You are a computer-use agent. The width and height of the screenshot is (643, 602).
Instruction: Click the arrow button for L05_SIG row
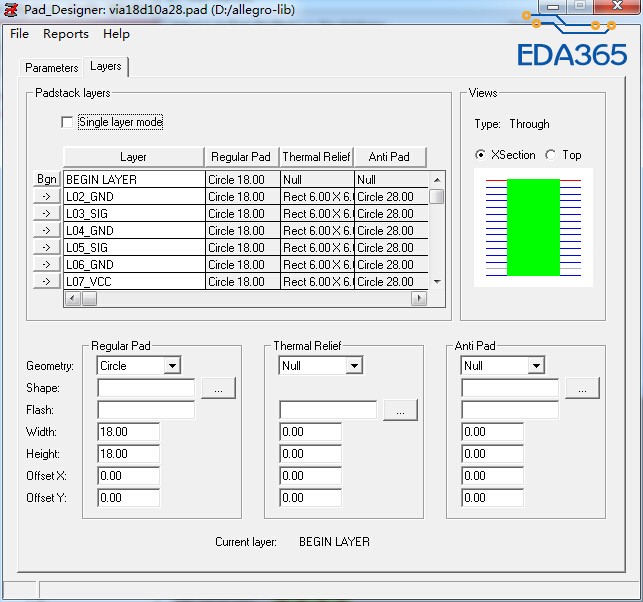point(47,247)
